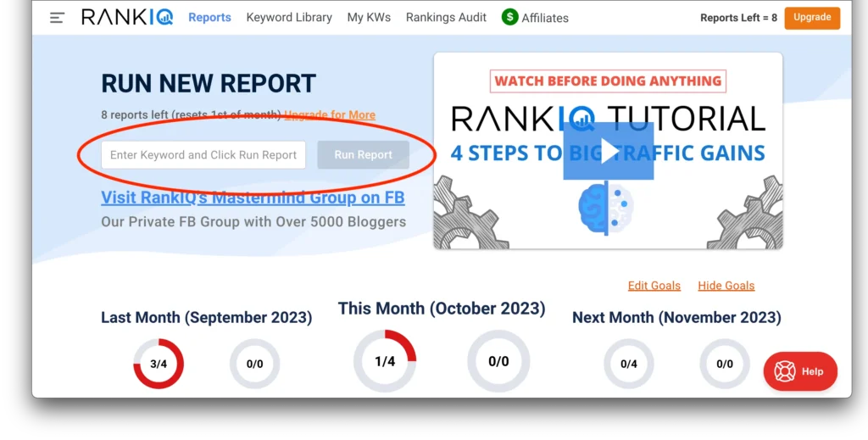Click the Watch Before Doing Anything banner

pyautogui.click(x=608, y=81)
